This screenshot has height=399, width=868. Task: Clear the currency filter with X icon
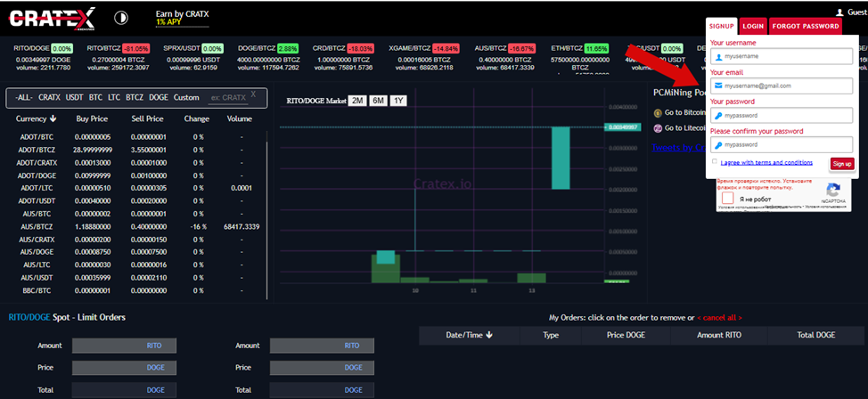[253, 94]
